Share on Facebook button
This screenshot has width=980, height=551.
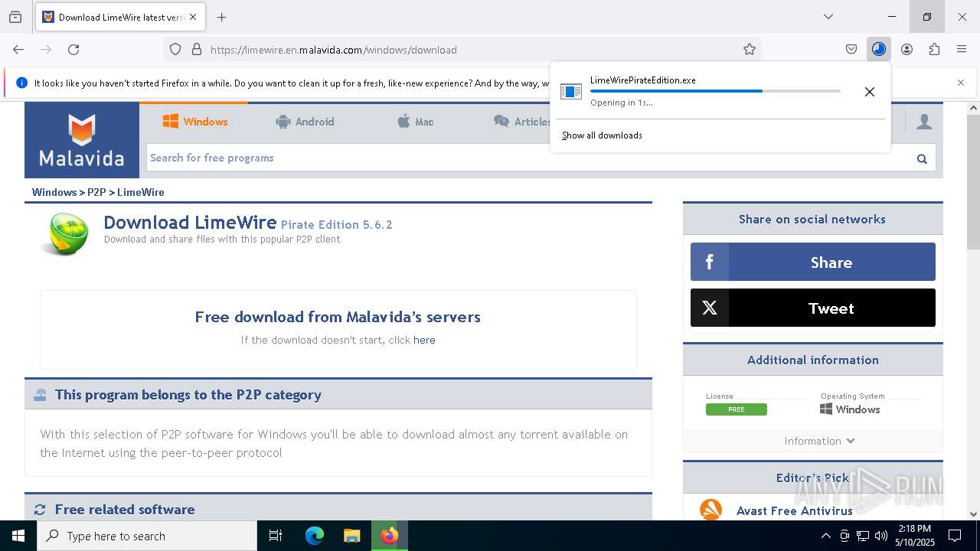click(813, 262)
